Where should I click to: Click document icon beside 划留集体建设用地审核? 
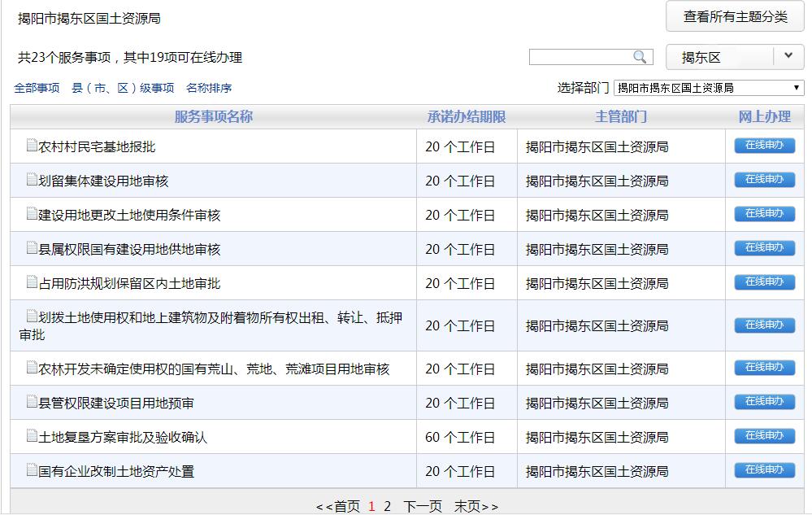33,179
